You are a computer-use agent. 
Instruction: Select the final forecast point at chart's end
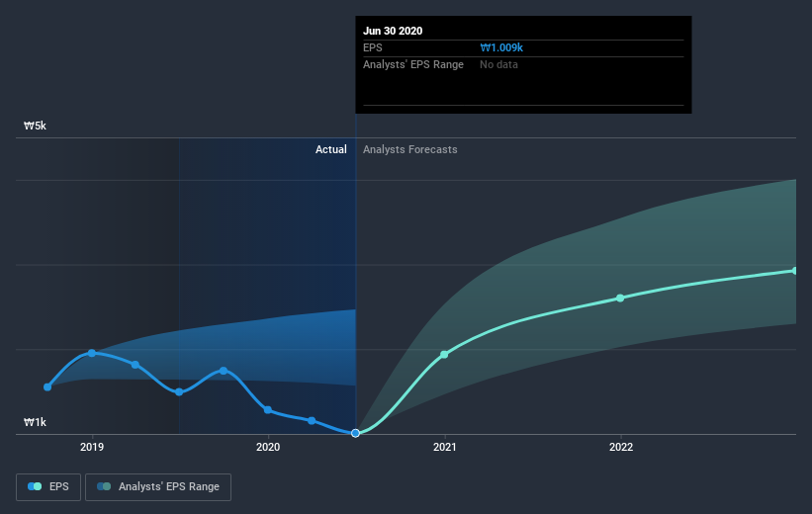(x=795, y=271)
